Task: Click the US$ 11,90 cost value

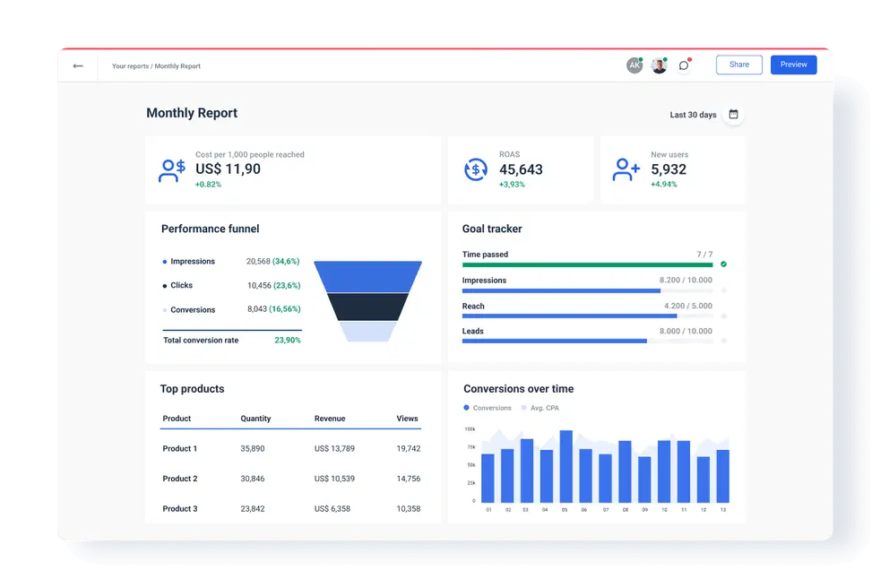Action: tap(228, 169)
